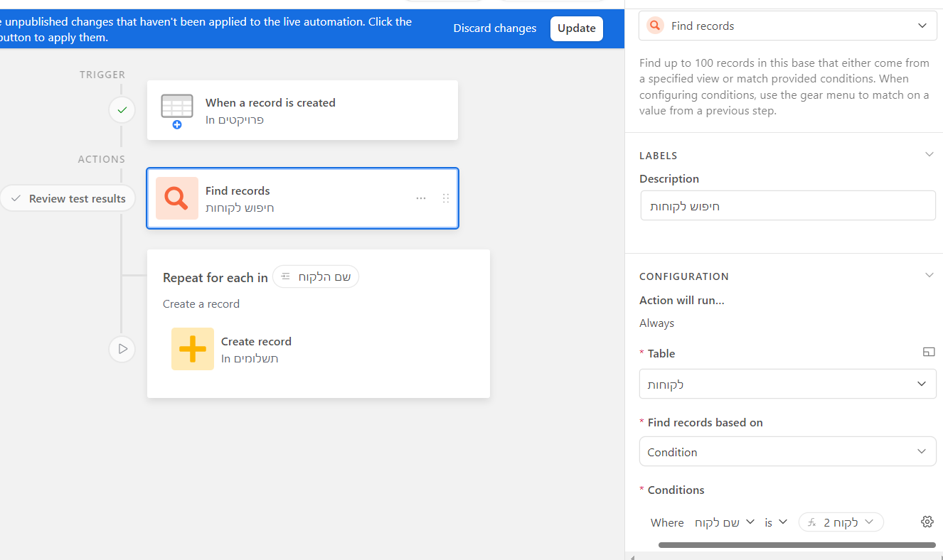Open the Table selection dropdown
This screenshot has height=560, width=943.
[787, 384]
